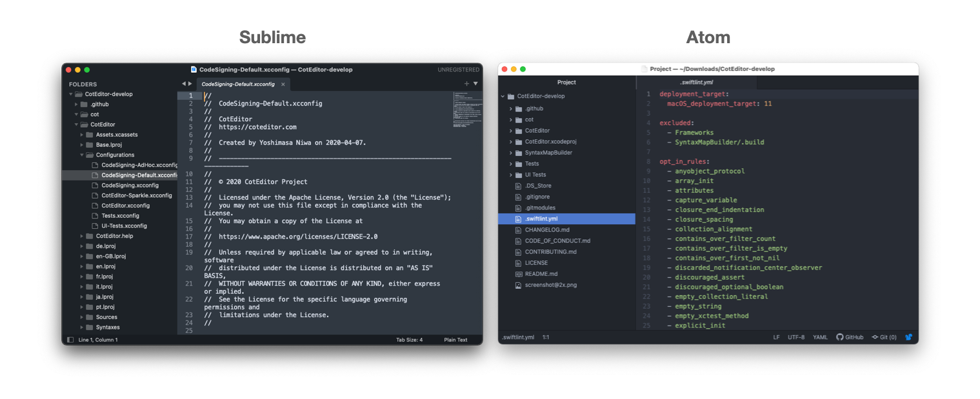Click the screenshot@2x.png image icon in Atom
This screenshot has width=980, height=399.
click(x=520, y=285)
